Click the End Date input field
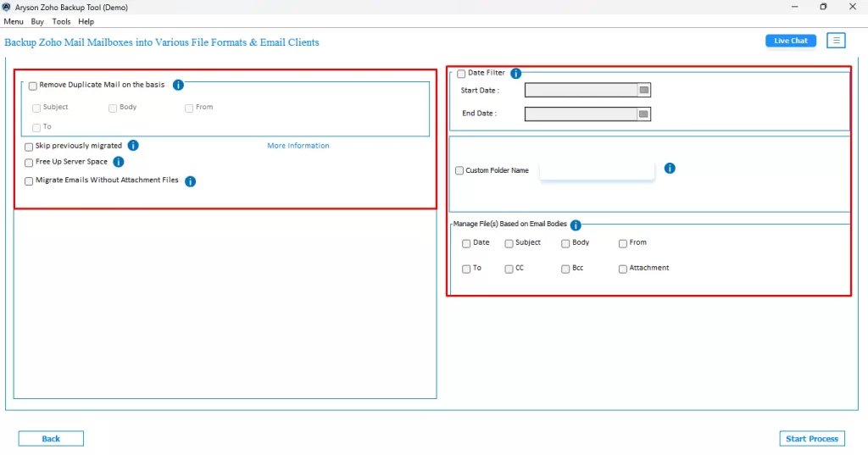This screenshot has width=868, height=455. (x=581, y=114)
